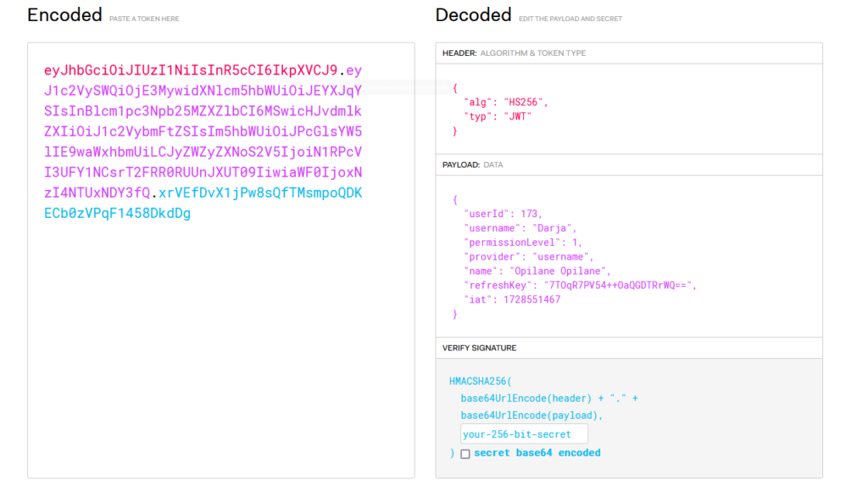
Task: Toggle the secret base64 encoded checkbox
Action: click(x=465, y=454)
